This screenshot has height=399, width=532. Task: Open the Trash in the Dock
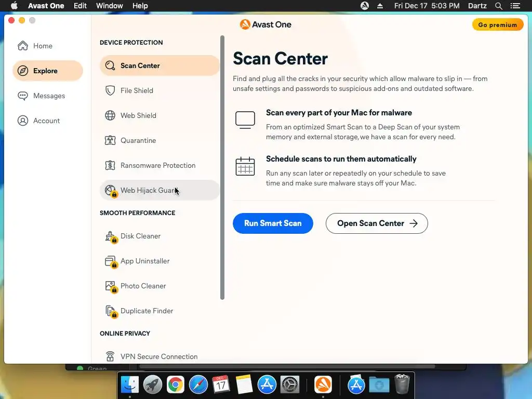(x=402, y=384)
